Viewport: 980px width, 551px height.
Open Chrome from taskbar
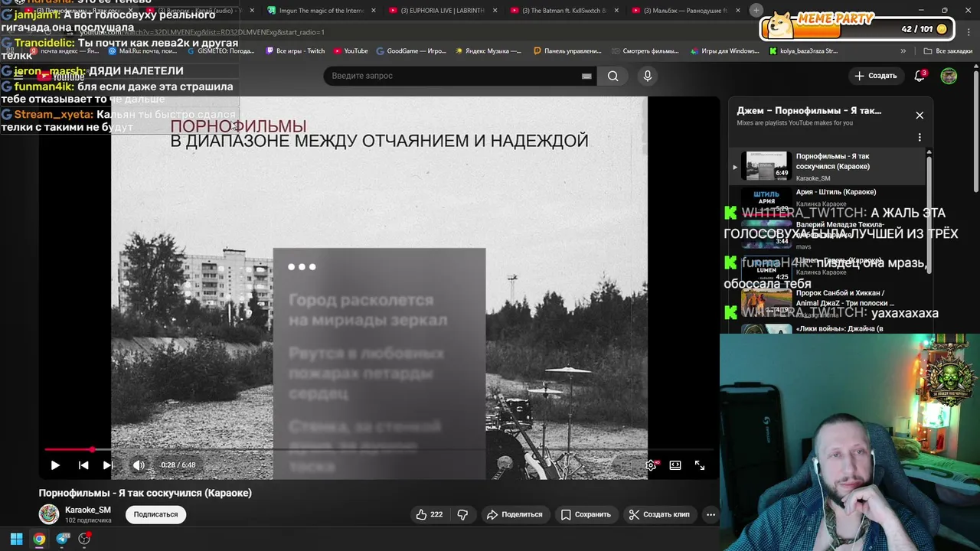(x=39, y=539)
